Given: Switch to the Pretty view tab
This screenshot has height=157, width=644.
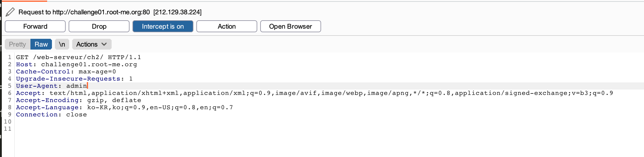Looking at the screenshot, I should pos(18,44).
